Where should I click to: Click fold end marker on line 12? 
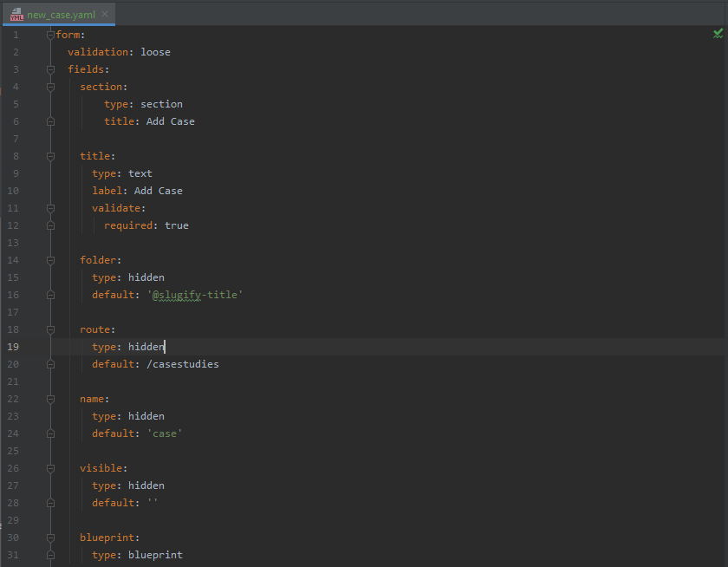[x=50, y=225]
